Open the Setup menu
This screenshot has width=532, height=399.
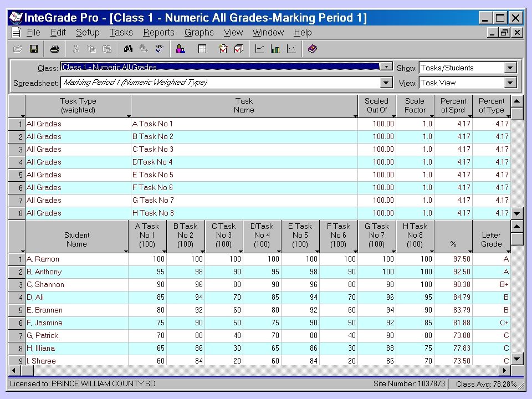(x=88, y=33)
